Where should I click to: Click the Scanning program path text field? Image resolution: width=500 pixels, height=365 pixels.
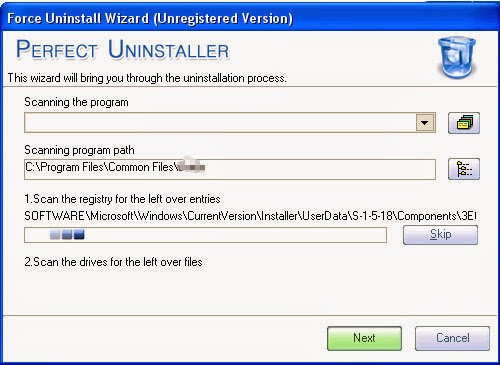(x=230, y=169)
